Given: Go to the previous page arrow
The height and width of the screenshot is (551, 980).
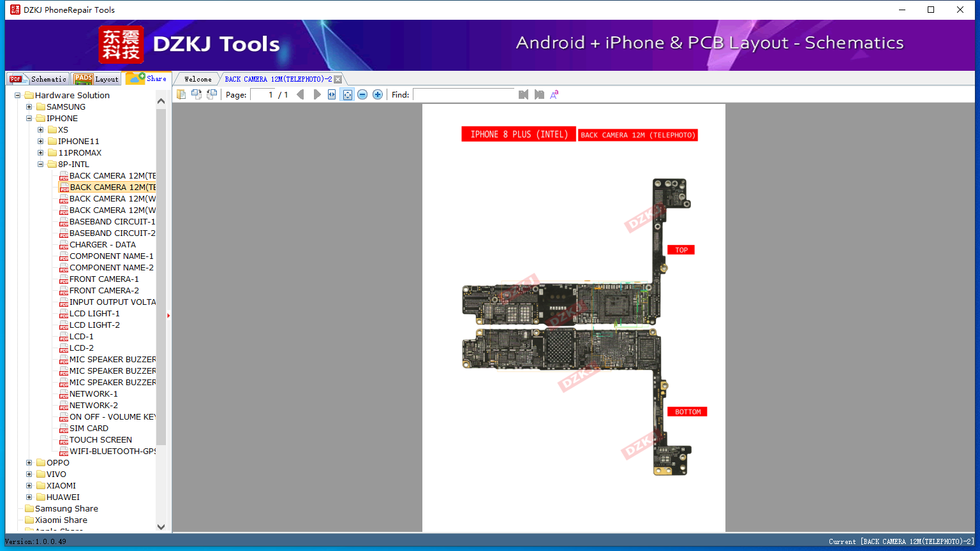Looking at the screenshot, I should pos(301,94).
